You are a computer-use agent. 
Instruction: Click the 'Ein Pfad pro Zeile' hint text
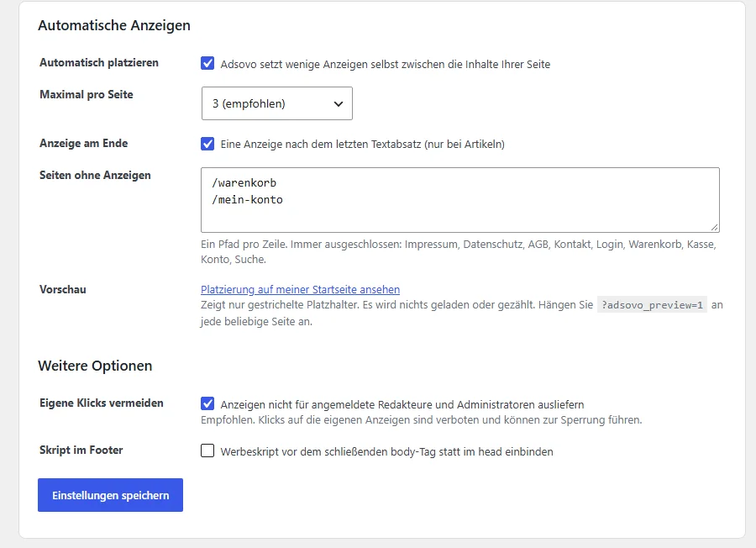(x=458, y=252)
